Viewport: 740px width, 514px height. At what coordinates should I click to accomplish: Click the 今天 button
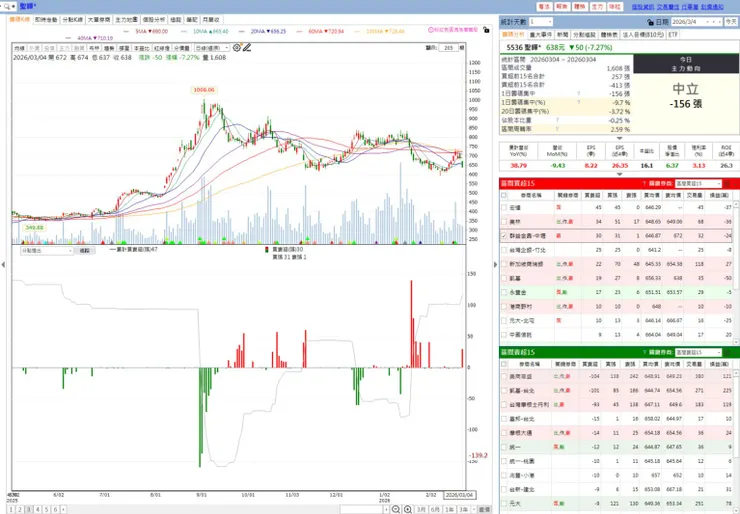tap(731, 22)
